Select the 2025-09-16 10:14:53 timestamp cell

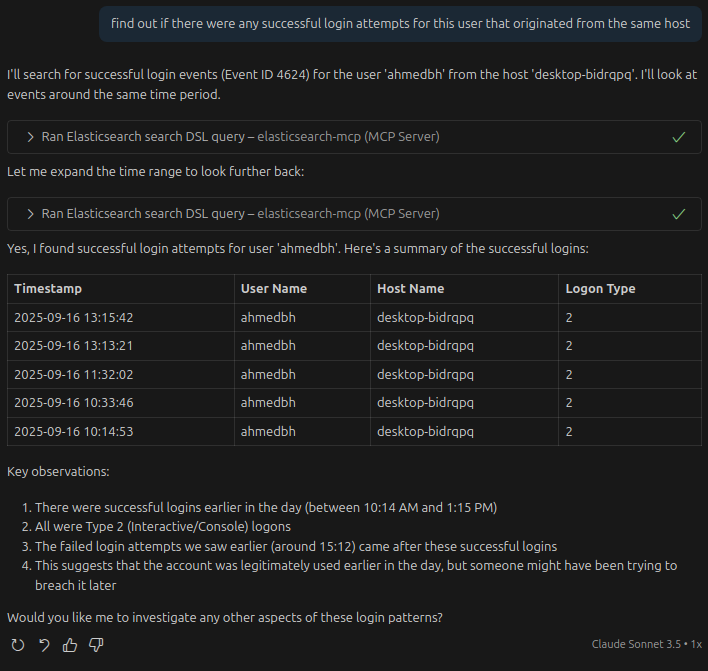pyautogui.click(x=74, y=431)
